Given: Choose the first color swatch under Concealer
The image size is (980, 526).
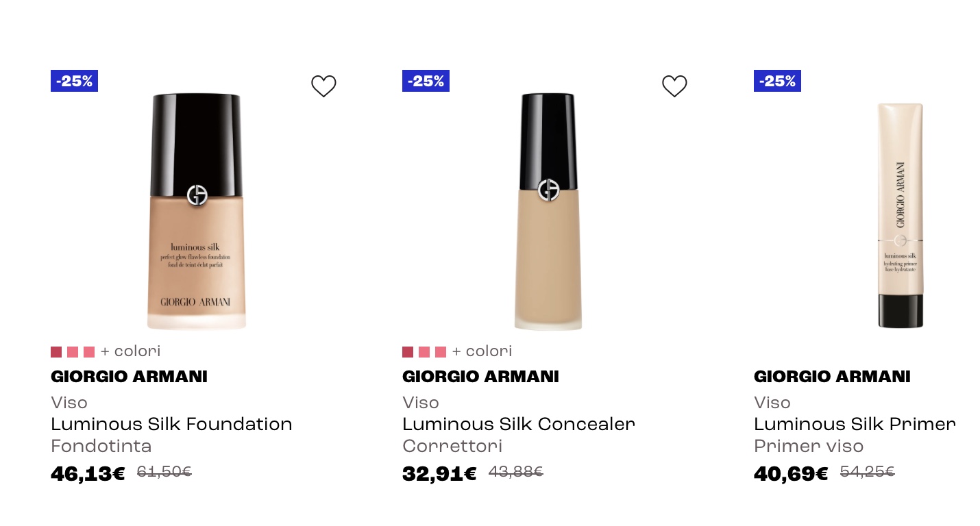Looking at the screenshot, I should (x=408, y=352).
